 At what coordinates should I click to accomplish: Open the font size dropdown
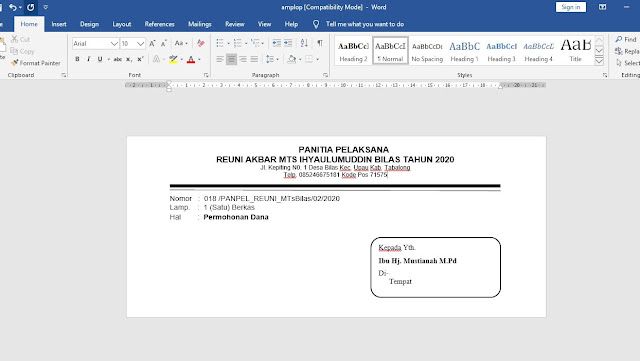pos(140,43)
